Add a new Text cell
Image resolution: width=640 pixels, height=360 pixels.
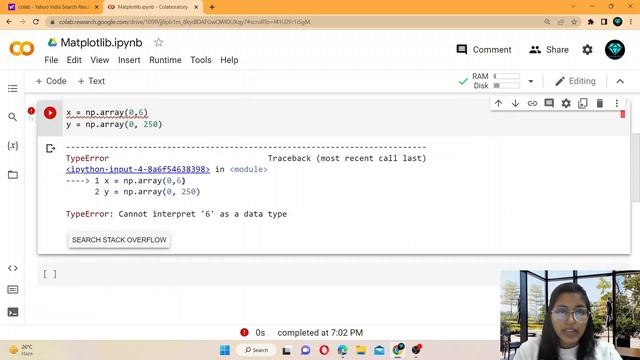(91, 81)
